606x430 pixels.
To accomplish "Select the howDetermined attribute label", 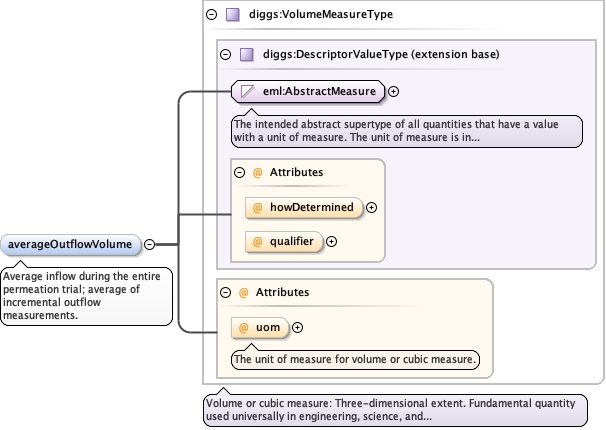I will (311, 208).
